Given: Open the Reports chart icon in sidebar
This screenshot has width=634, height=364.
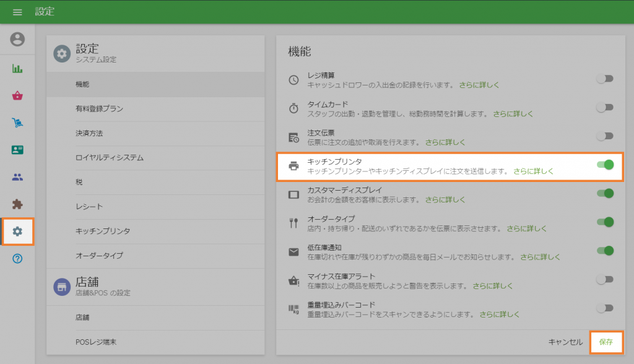Looking at the screenshot, I should tap(17, 69).
